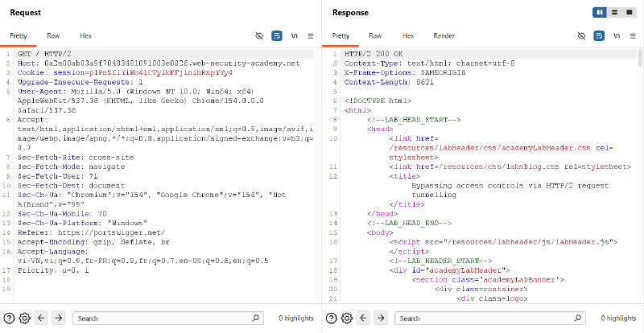Open help icon below Request panel
This screenshot has height=333, width=644.
click(x=9, y=319)
